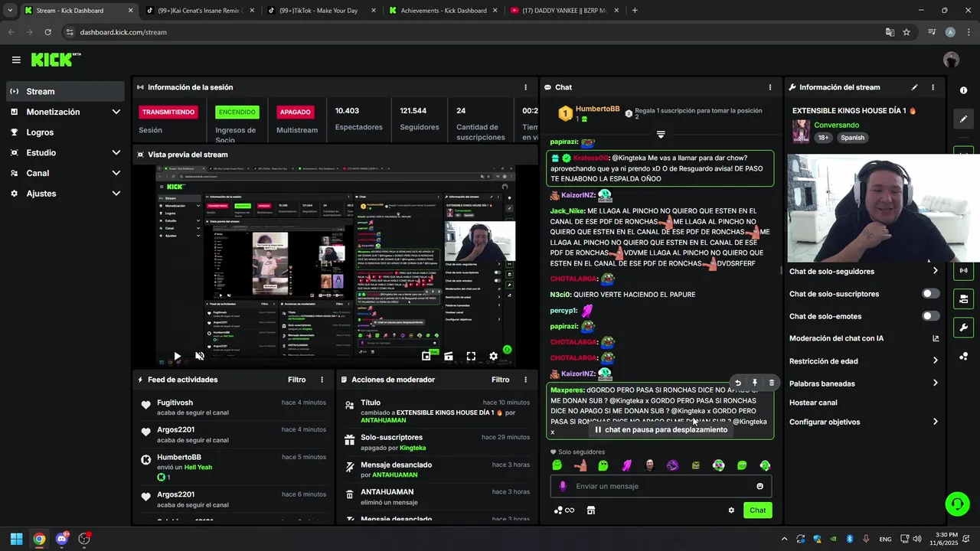Open Logros in the sidebar
Image resolution: width=980 pixels, height=551 pixels.
[64, 132]
